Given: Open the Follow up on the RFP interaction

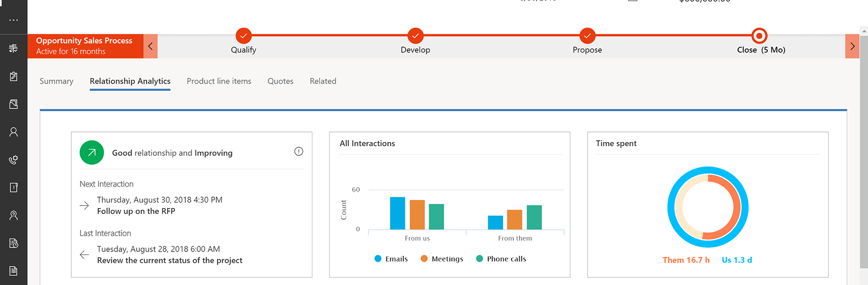Looking at the screenshot, I should pos(136,211).
